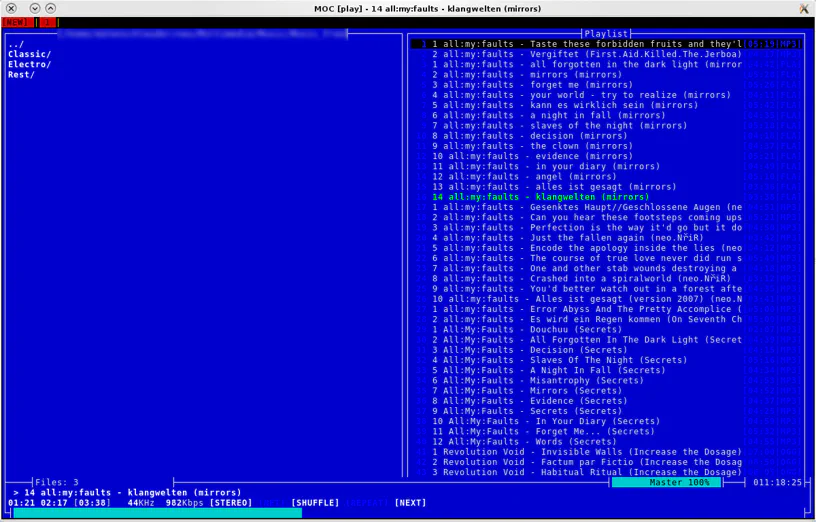Click the 982Kbps bitrate value
816x522 pixels.
click(184, 503)
